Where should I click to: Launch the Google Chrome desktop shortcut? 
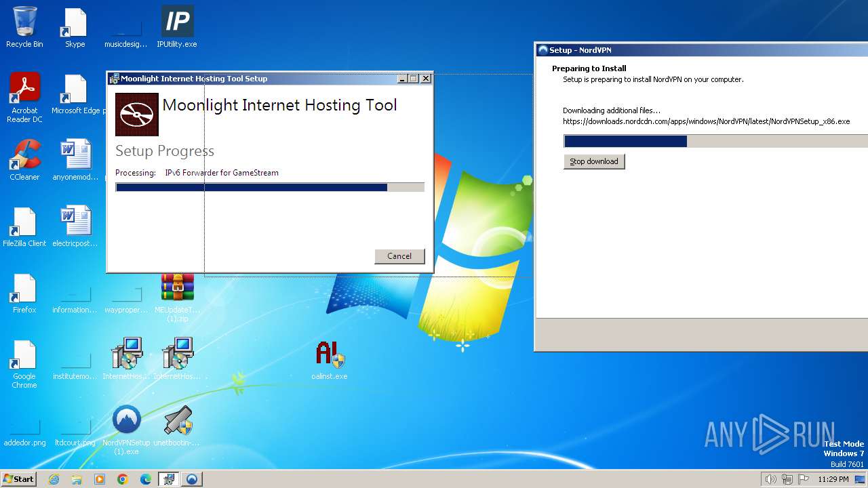tap(24, 365)
